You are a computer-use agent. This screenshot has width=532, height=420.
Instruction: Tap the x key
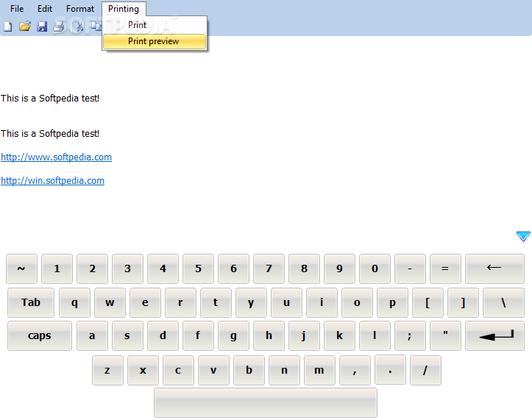pos(143,371)
